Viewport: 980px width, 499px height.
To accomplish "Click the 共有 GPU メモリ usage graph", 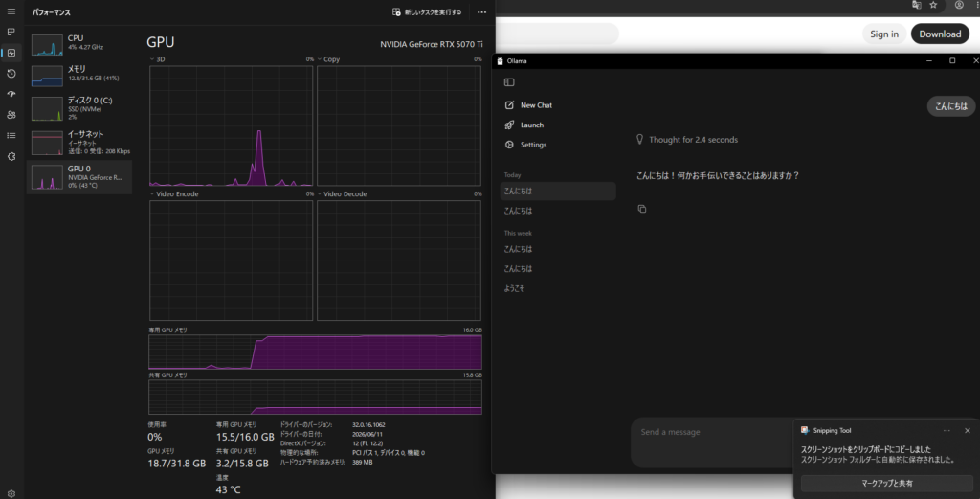I will pyautogui.click(x=315, y=397).
